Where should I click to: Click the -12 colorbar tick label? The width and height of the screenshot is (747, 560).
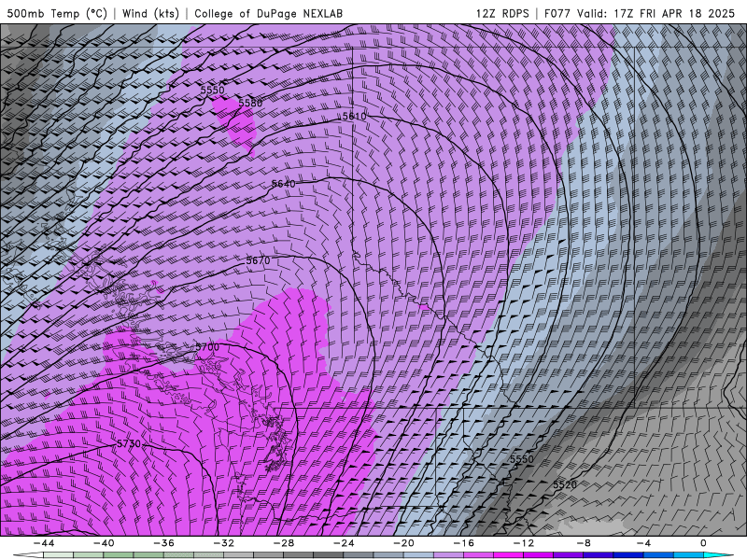tap(524, 543)
